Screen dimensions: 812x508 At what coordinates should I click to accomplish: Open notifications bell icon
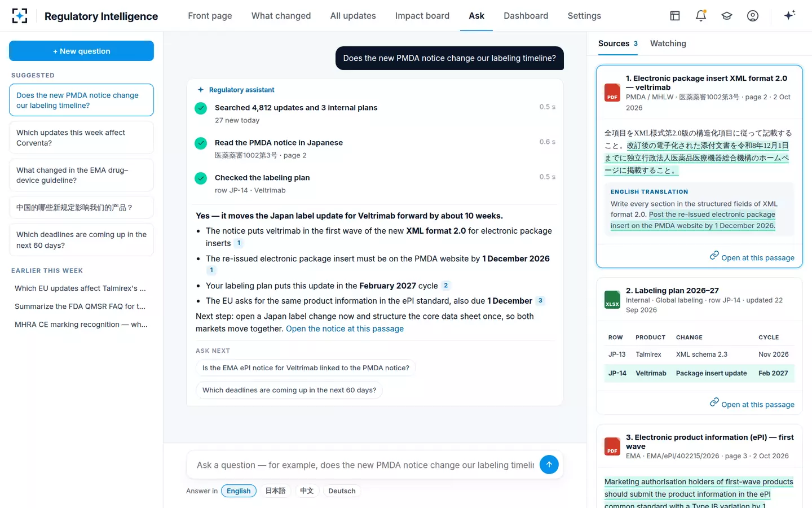click(701, 16)
